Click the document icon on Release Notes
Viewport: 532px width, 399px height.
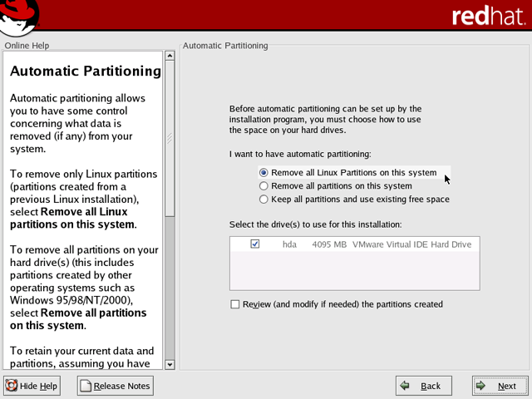[86, 386]
